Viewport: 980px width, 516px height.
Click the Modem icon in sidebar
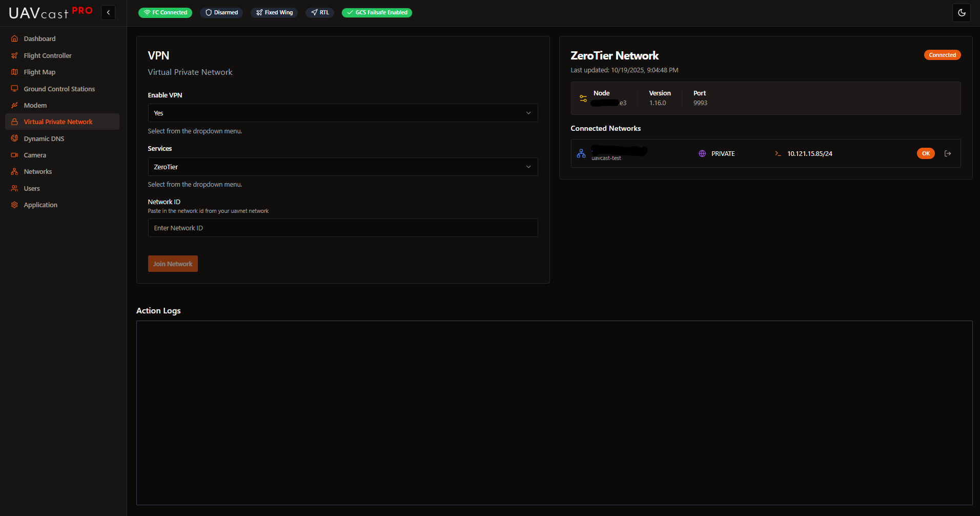coord(14,105)
